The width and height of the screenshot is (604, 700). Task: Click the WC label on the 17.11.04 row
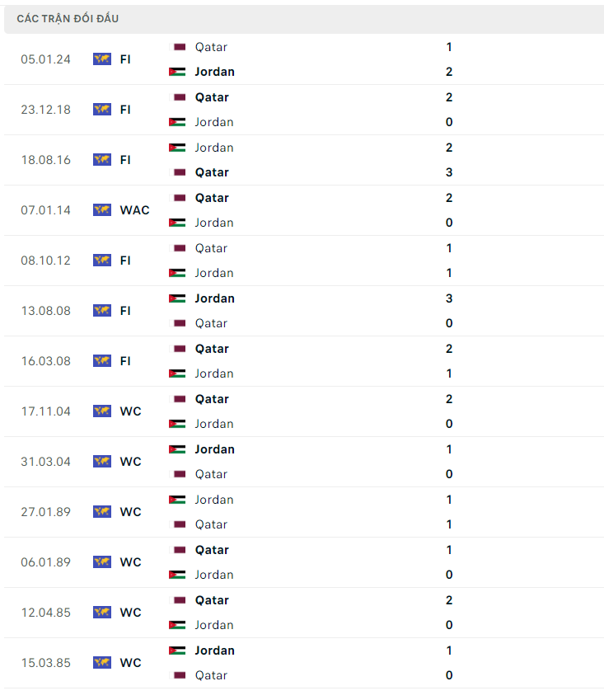[x=130, y=411]
